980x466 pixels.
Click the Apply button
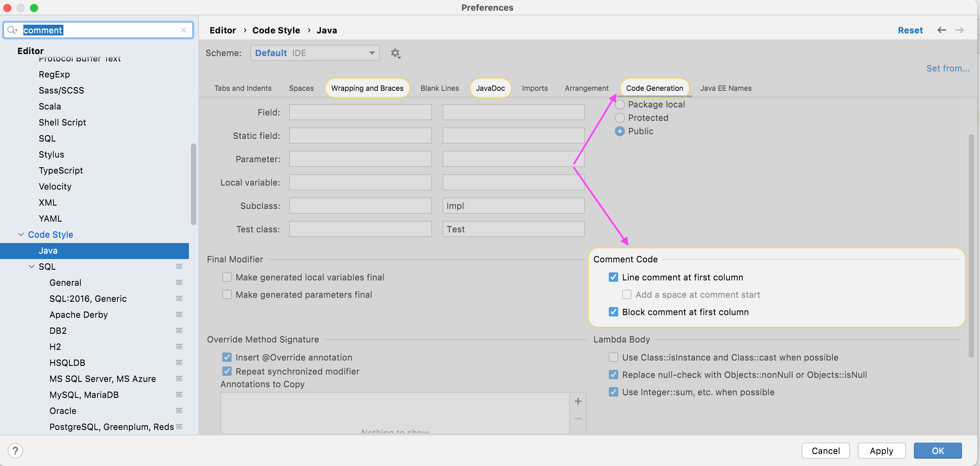click(881, 451)
